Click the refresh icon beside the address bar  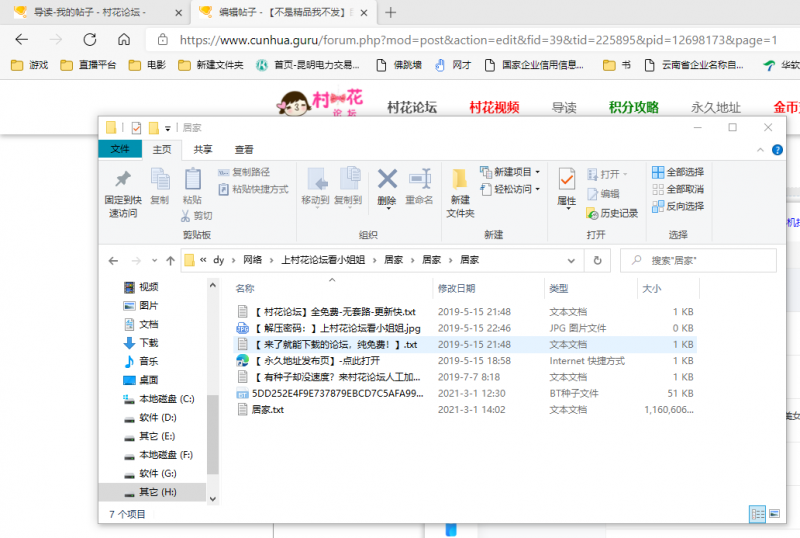597,260
